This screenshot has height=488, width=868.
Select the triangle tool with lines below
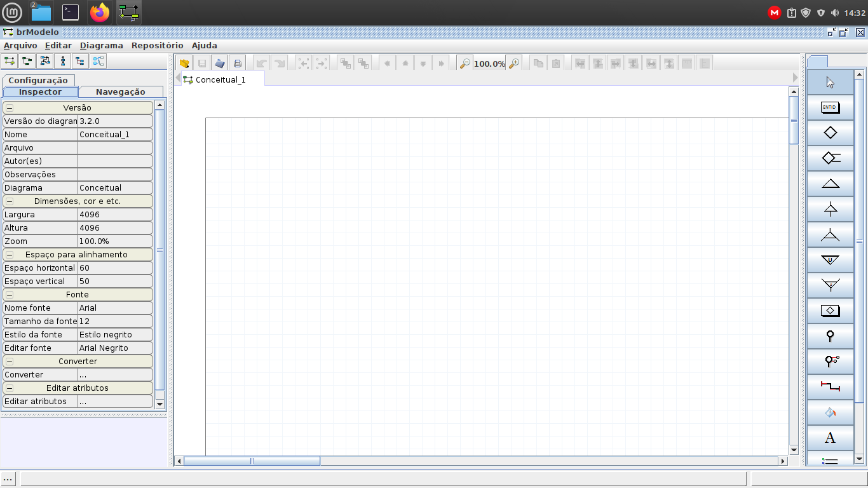click(x=830, y=234)
